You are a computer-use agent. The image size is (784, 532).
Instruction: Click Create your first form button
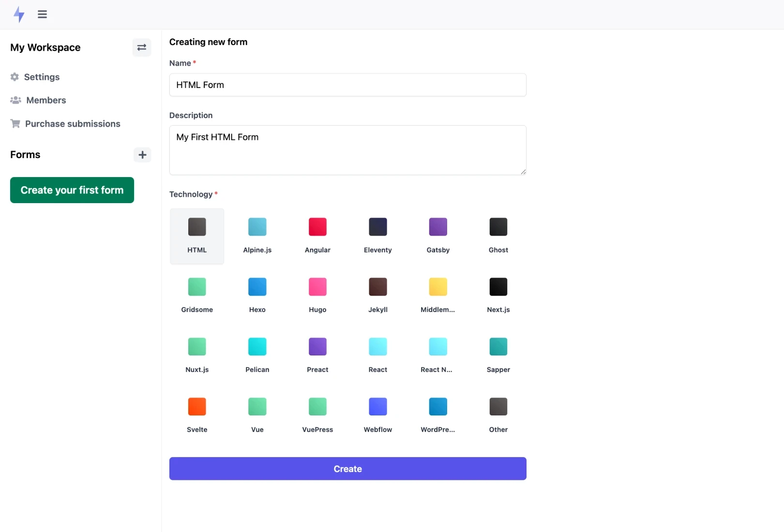coord(72,190)
